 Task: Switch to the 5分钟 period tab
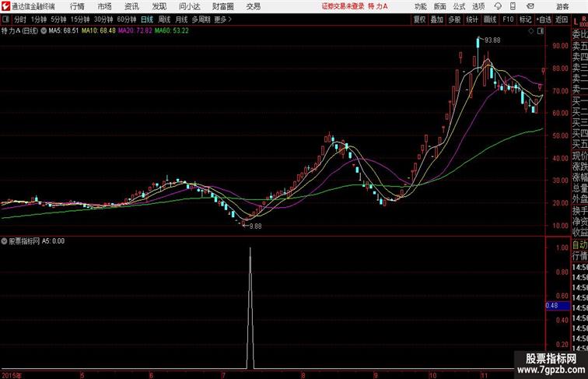coord(58,19)
